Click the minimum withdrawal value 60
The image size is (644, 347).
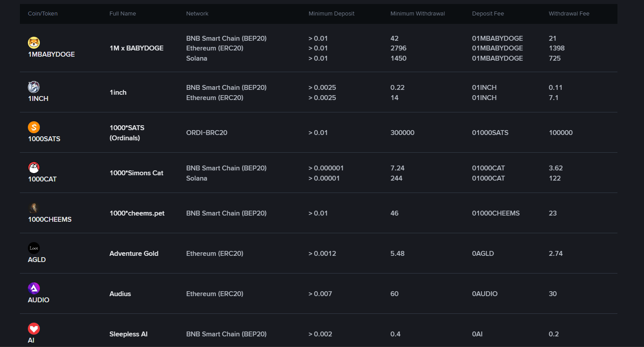pyautogui.click(x=394, y=294)
